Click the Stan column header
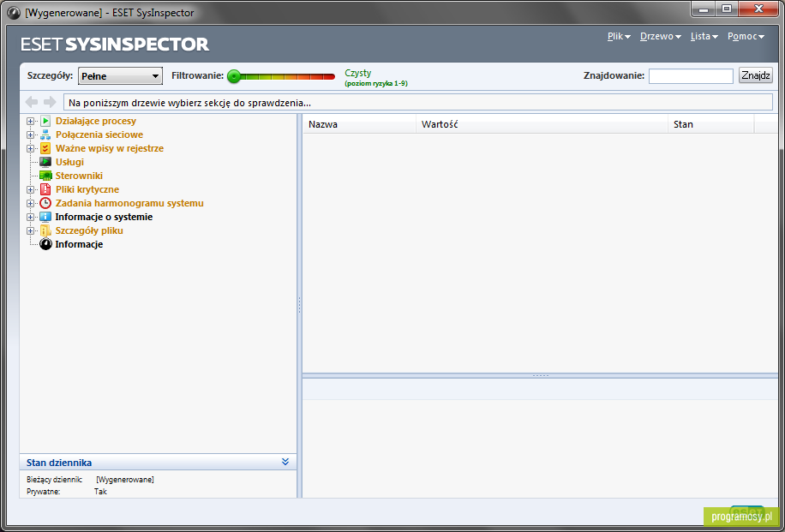 coord(711,124)
